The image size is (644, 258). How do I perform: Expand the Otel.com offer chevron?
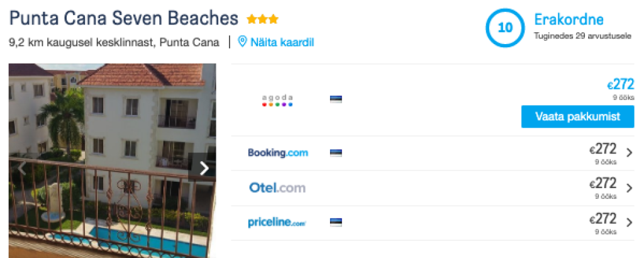[x=630, y=188]
